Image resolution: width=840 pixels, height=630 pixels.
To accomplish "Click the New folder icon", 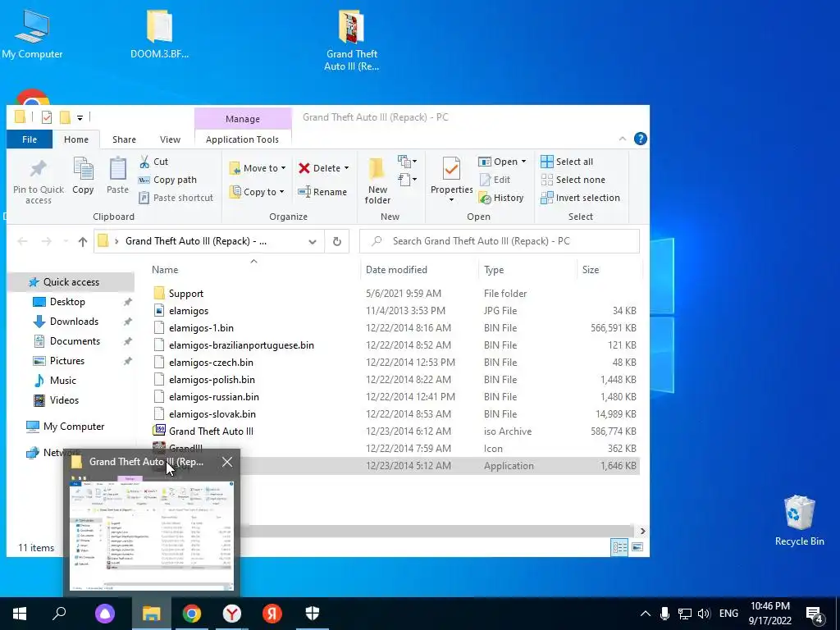I will pos(377,169).
